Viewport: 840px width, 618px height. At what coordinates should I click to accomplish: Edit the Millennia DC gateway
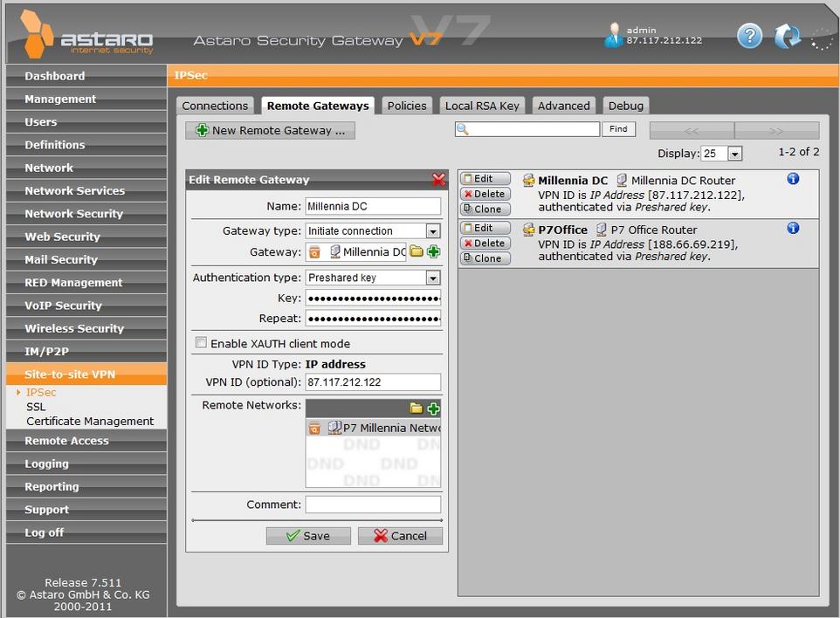coord(485,179)
